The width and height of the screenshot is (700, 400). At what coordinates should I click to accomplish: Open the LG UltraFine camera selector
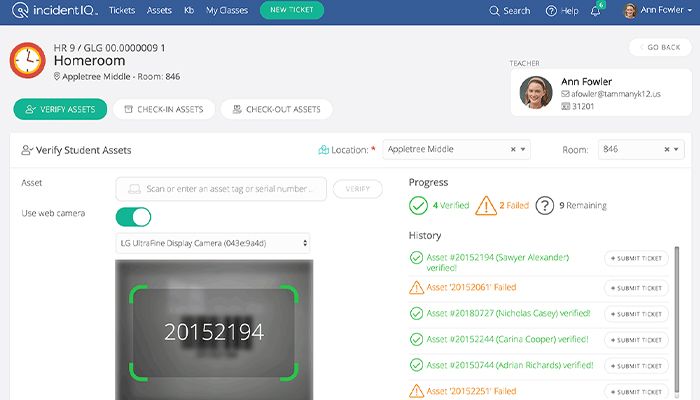[x=213, y=243]
